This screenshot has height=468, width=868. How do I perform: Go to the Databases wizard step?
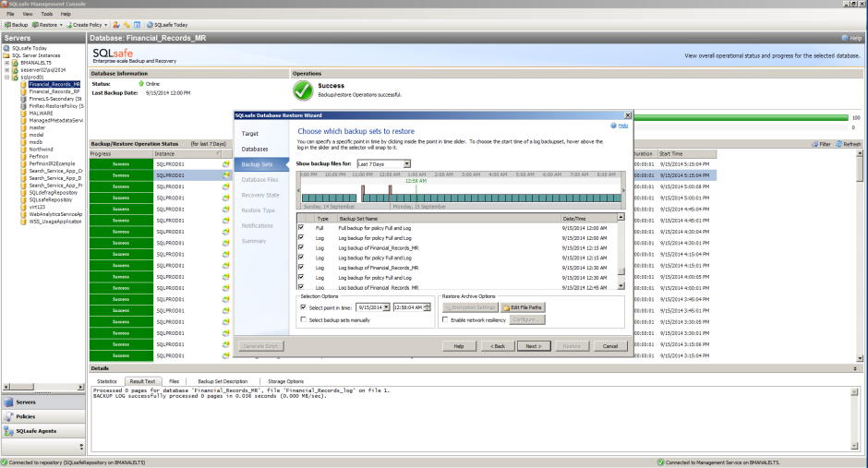click(255, 149)
